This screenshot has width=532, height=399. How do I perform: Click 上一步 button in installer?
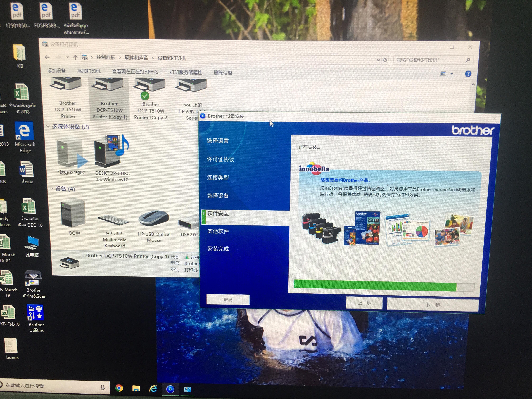364,303
